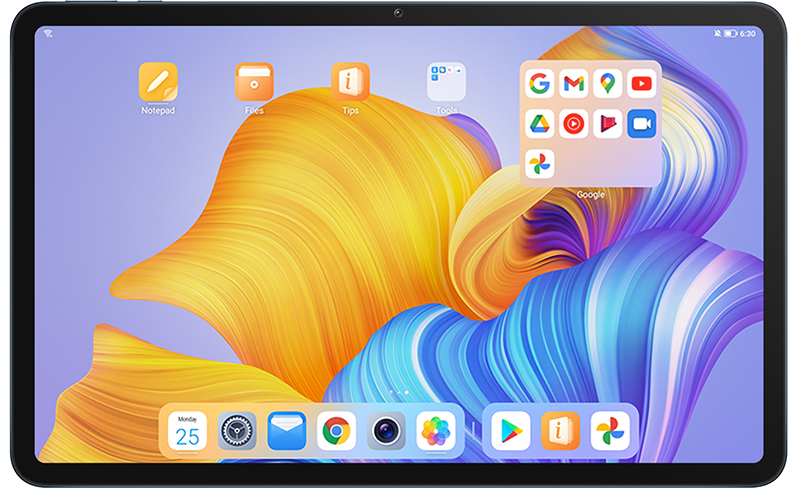Open the Calendar showing Monday 25
Image resolution: width=800 pixels, height=488 pixels.
187,431
